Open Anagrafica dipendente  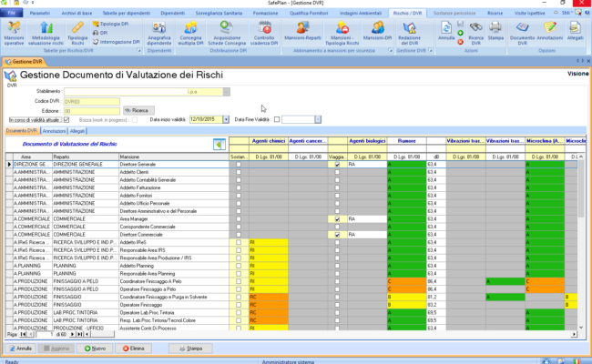pyautogui.click(x=159, y=33)
